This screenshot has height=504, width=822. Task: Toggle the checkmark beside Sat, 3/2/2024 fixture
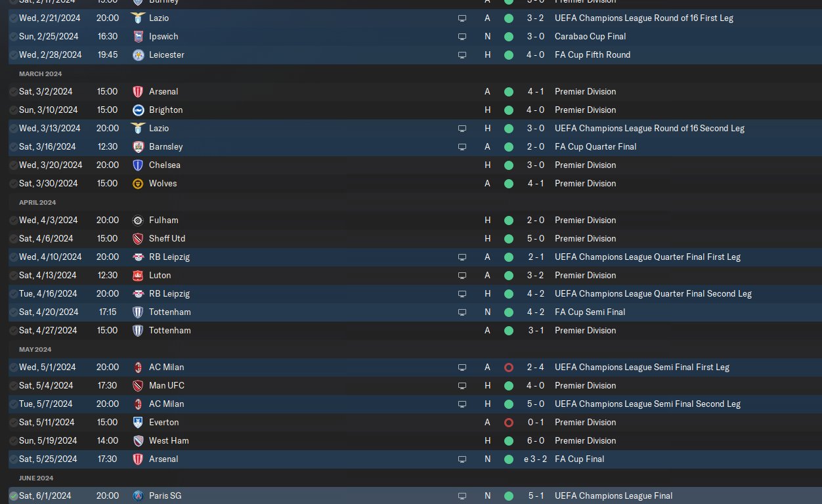[x=13, y=91]
